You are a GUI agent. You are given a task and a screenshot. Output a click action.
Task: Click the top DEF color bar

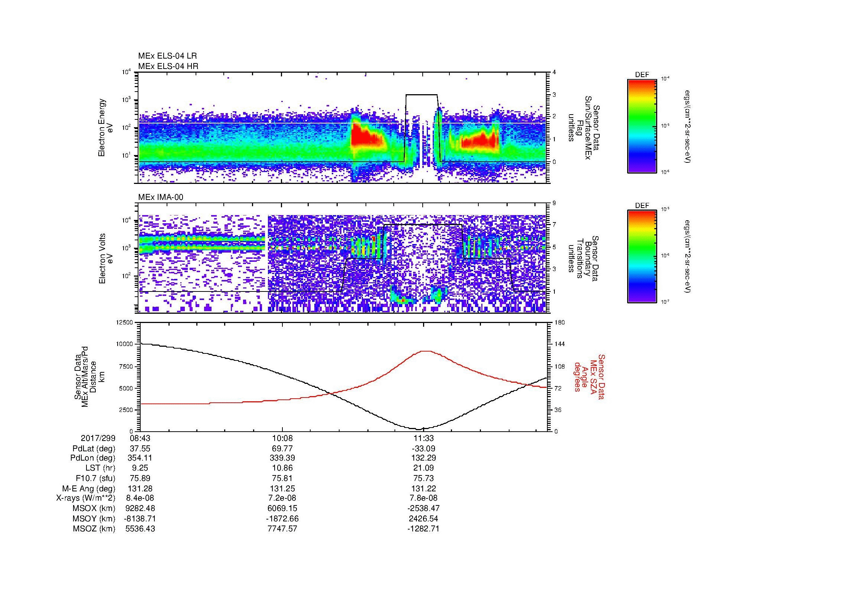642,126
